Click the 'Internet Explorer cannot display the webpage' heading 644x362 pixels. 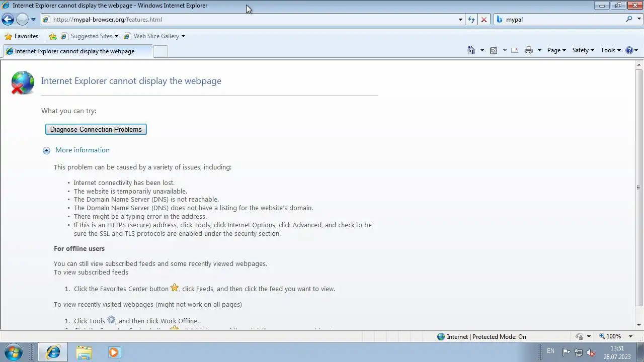pyautogui.click(x=131, y=81)
